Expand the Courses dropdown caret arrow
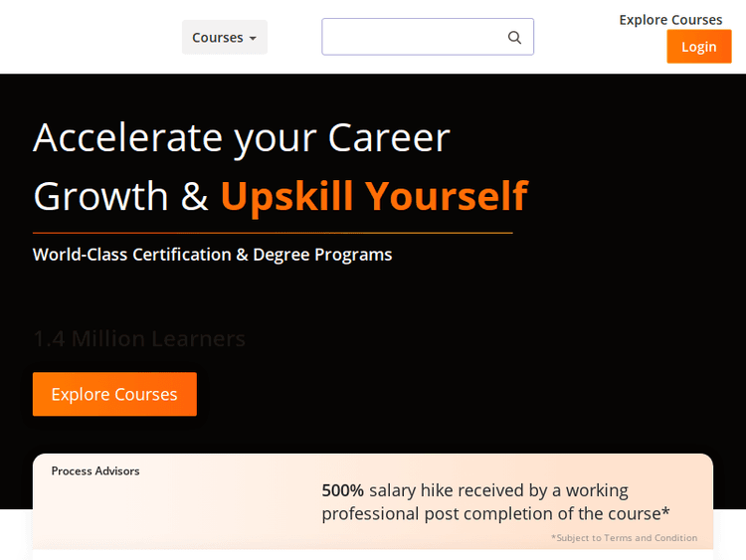Screen dimensions: 746x560 pyautogui.click(x=253, y=39)
